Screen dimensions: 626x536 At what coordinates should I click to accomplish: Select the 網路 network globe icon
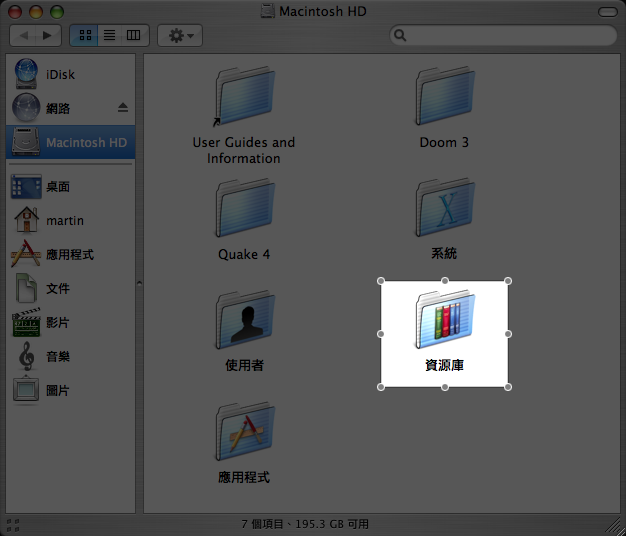tap(26, 108)
